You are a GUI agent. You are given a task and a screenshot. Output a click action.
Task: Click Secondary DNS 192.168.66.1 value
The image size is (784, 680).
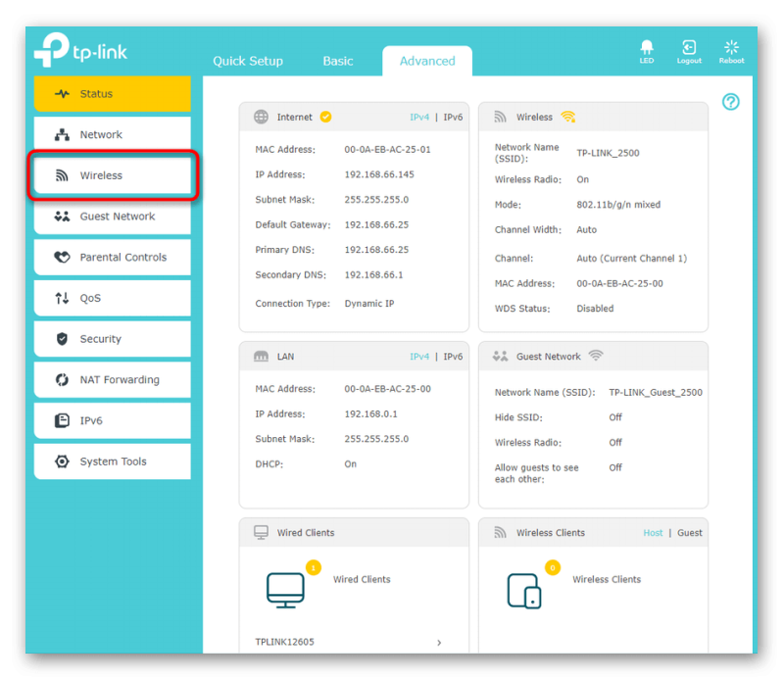(373, 275)
